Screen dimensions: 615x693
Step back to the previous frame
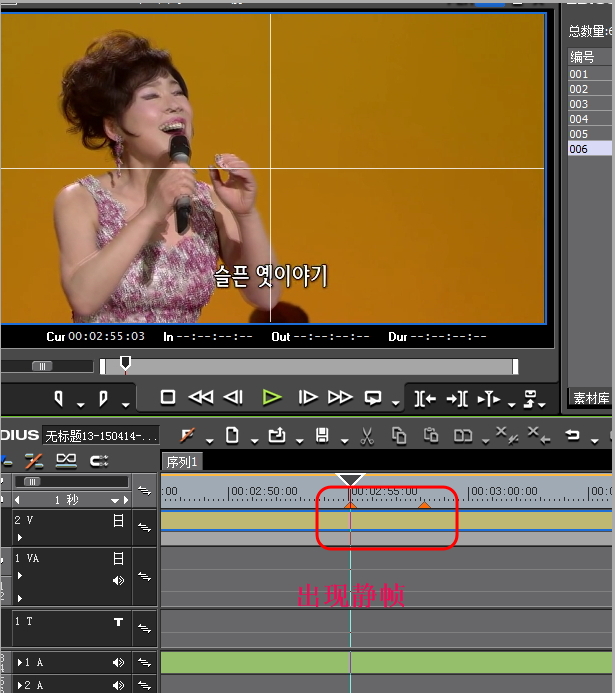pos(233,397)
